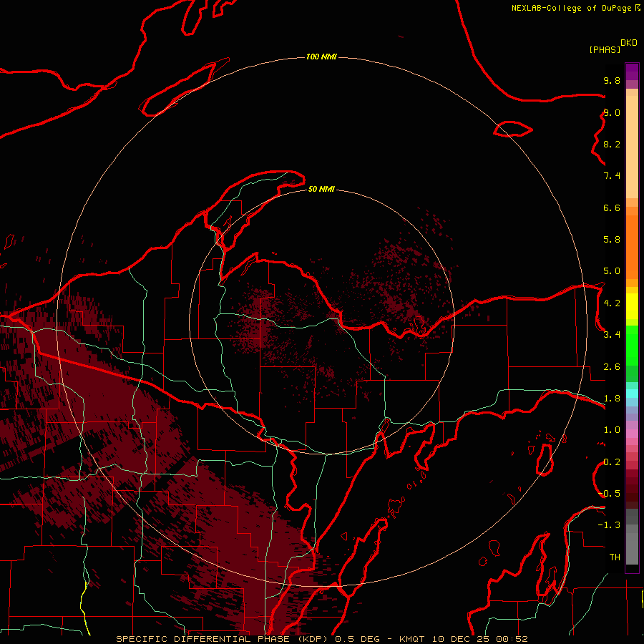Click the 9.8 value on the color scale
The height and width of the screenshot is (644, 644).
pos(612,80)
